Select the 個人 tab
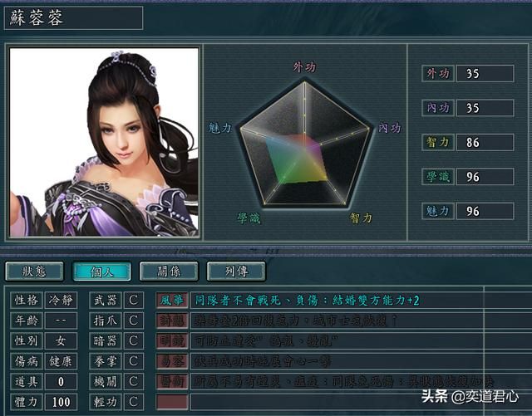The width and height of the screenshot is (532, 416). coord(101,272)
